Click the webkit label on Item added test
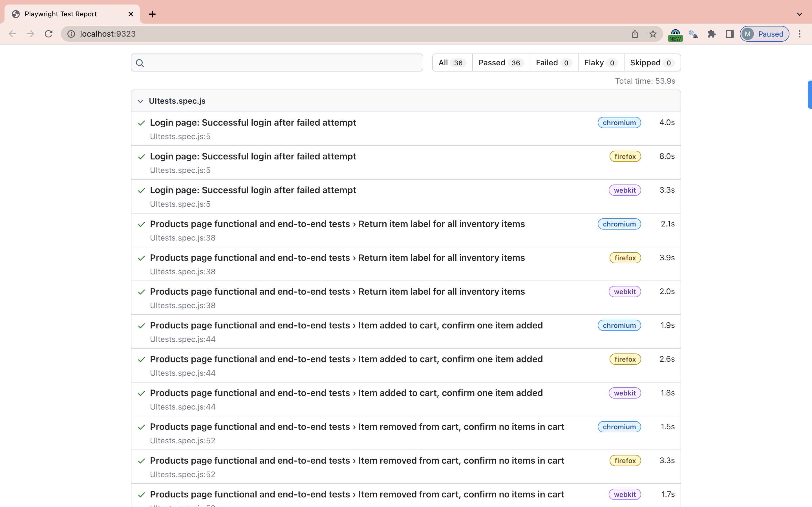Viewport: 812px width, 507px height. [625, 393]
